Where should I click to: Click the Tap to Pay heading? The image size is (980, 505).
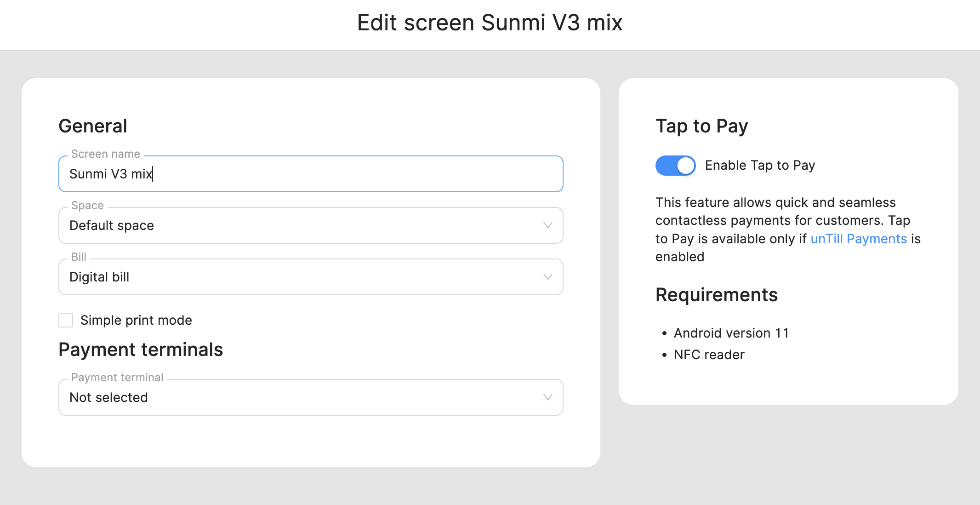tap(701, 126)
